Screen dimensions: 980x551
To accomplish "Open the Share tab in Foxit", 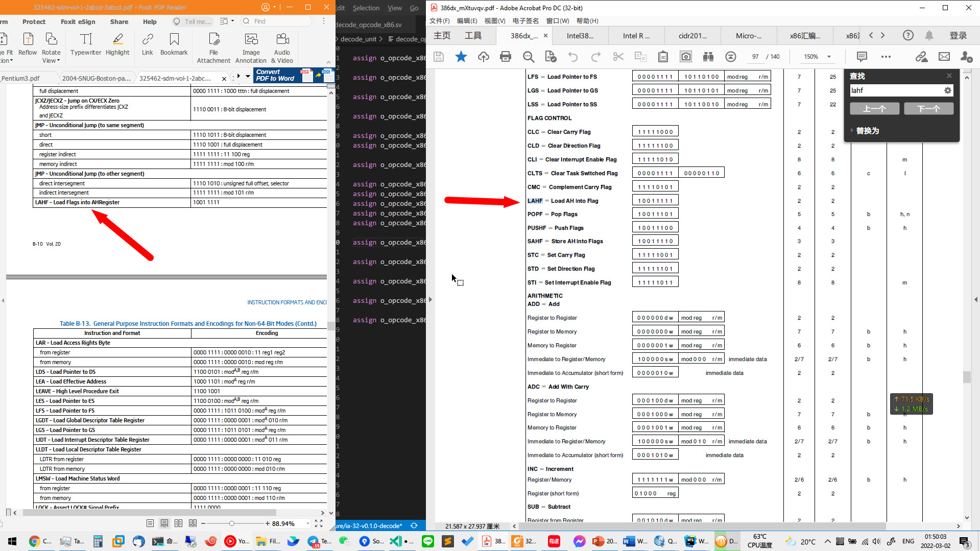I will (119, 21).
